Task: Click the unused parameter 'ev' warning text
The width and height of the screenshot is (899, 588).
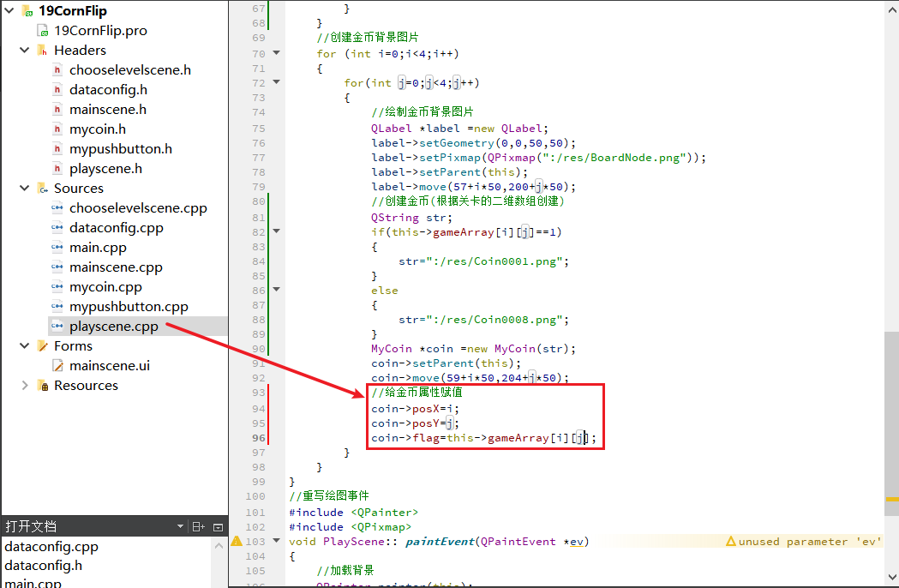Action: click(x=810, y=541)
